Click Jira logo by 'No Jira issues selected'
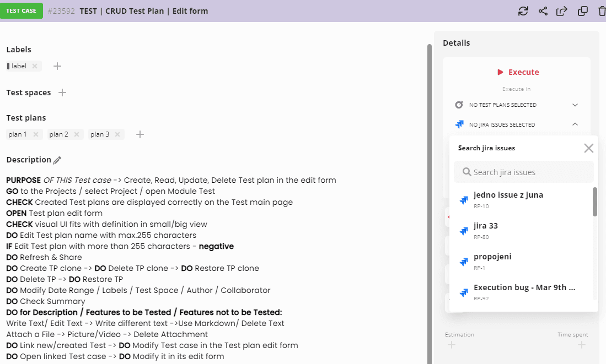The image size is (606, 364). click(x=459, y=124)
